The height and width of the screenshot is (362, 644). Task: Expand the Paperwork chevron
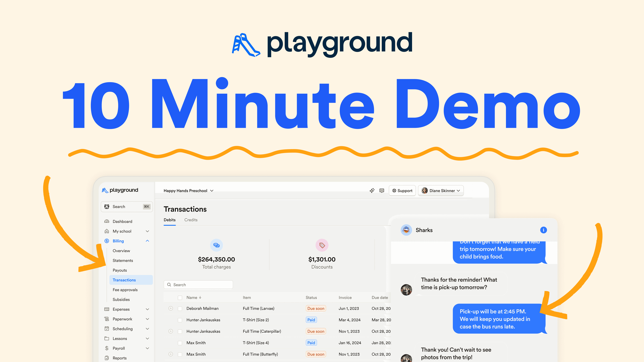coord(148,319)
